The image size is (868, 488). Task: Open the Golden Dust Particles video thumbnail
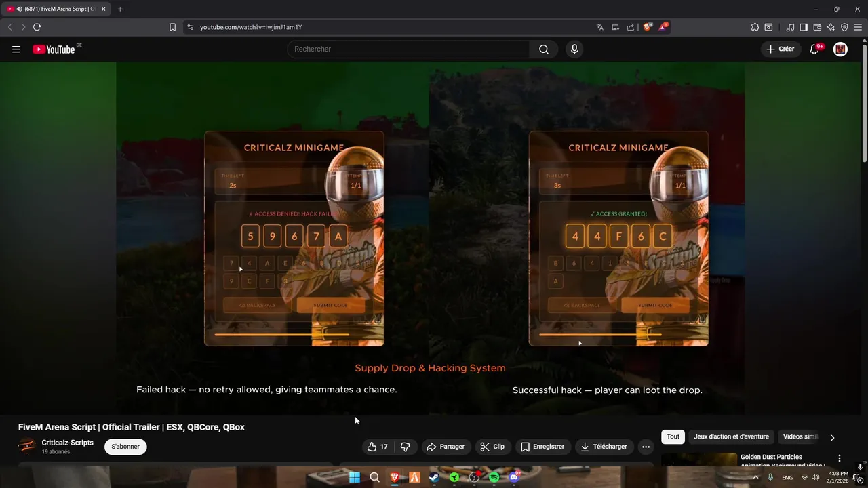pyautogui.click(x=699, y=460)
